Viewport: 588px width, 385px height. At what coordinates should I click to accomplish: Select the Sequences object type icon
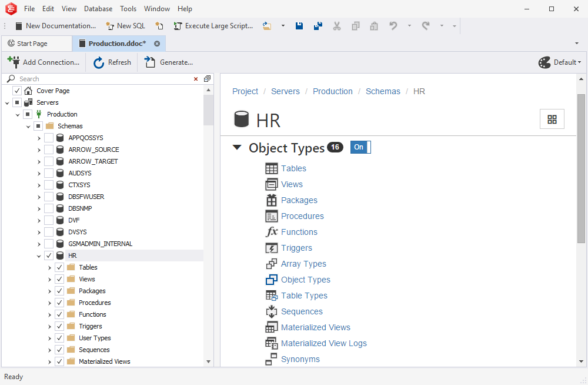[272, 311]
